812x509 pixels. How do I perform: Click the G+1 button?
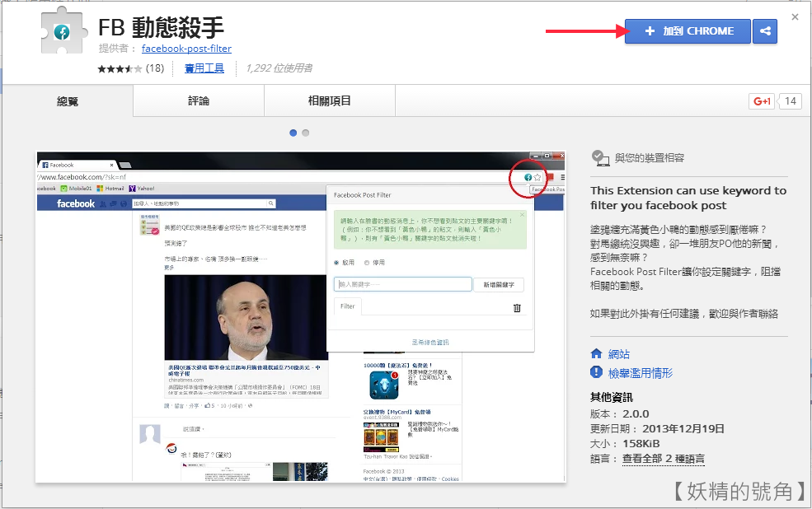[x=761, y=101]
